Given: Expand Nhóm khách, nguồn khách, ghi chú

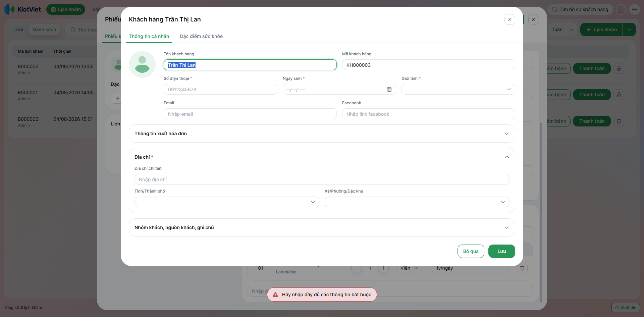Looking at the screenshot, I should click(x=322, y=227).
